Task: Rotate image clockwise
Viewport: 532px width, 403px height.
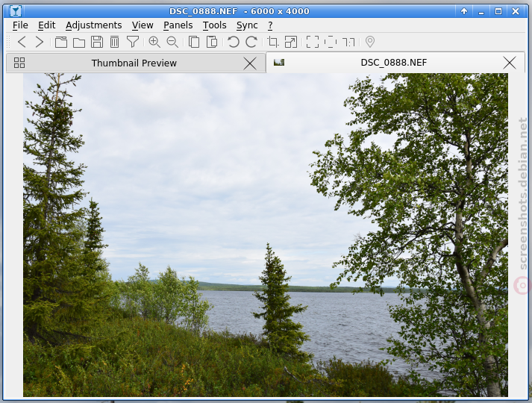Action: point(251,42)
